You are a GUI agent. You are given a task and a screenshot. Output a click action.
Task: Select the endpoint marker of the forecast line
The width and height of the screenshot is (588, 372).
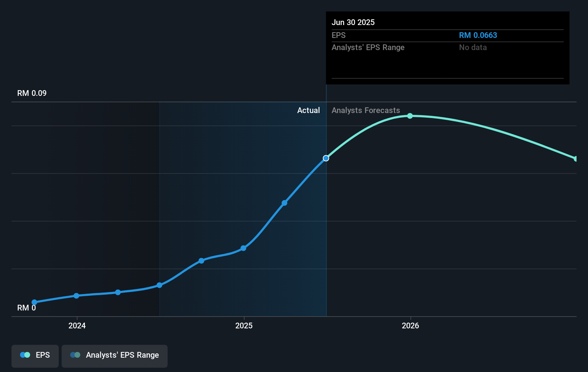click(x=576, y=159)
